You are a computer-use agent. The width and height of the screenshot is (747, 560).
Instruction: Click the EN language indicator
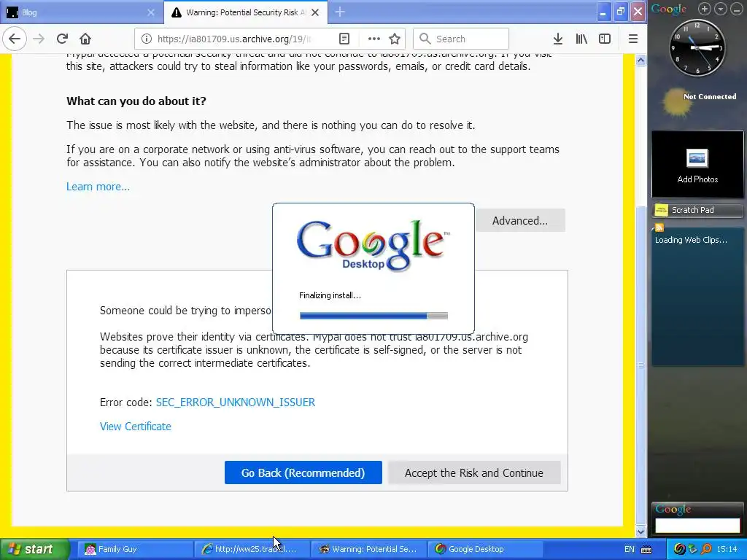click(x=630, y=549)
